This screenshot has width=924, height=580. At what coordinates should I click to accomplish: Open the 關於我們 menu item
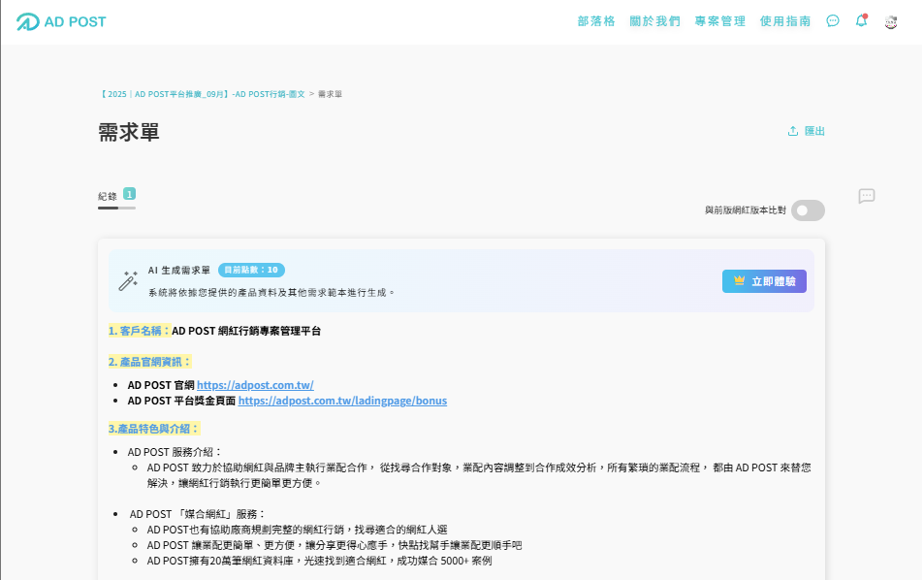click(x=654, y=21)
